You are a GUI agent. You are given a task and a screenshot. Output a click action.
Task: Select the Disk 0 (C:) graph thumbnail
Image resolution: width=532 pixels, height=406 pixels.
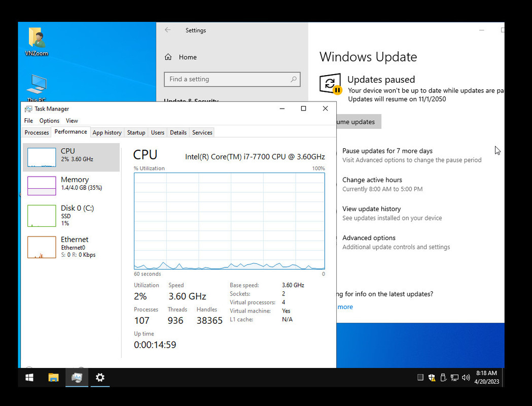tap(42, 216)
